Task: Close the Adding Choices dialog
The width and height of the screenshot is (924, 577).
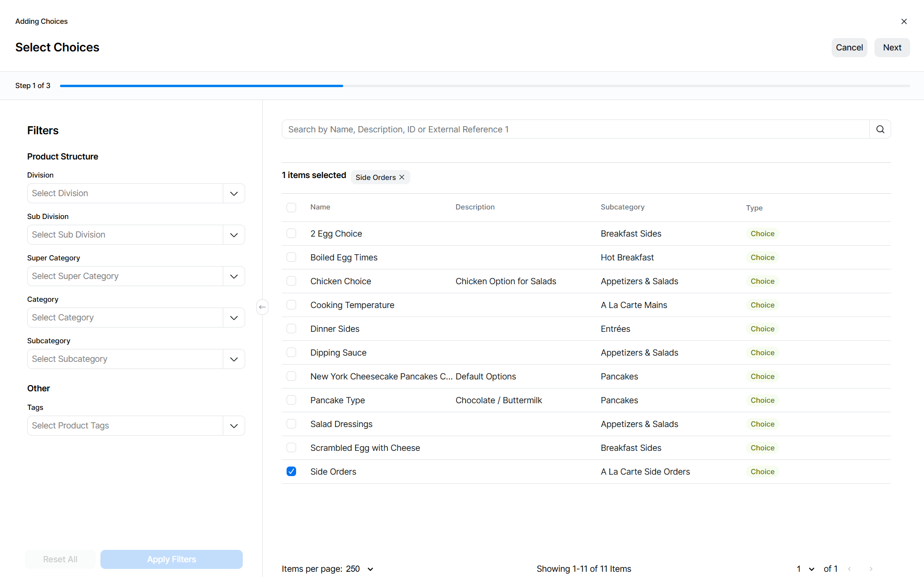Action: point(904,21)
